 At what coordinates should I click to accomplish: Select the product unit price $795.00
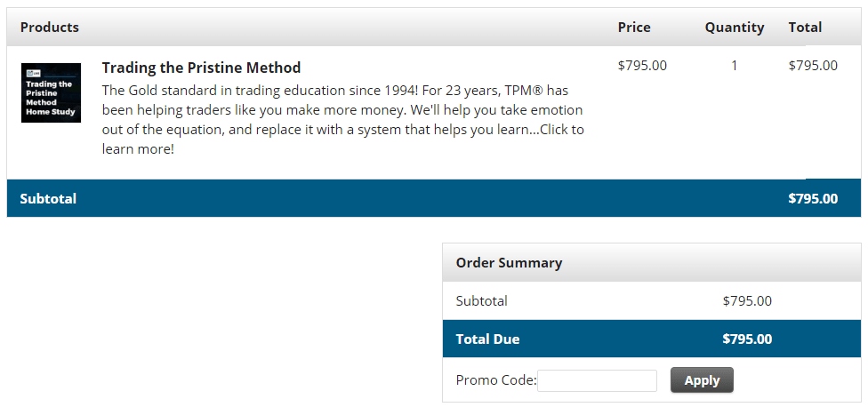pos(642,66)
